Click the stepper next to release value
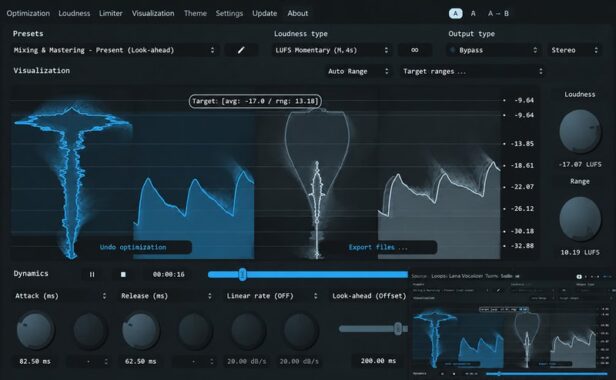Image resolution: width=616 pixels, height=380 pixels. tap(212, 361)
